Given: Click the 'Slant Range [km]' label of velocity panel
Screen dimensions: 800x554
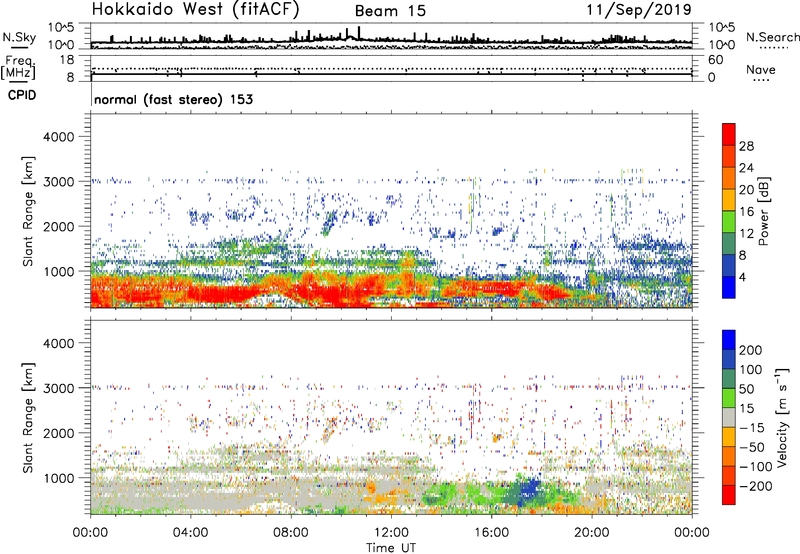Looking at the screenshot, I should tap(28, 418).
